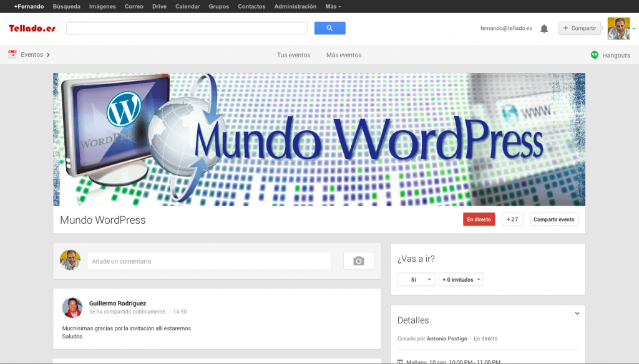Click the Hangouts label
The image size is (639, 364).
[x=616, y=55]
